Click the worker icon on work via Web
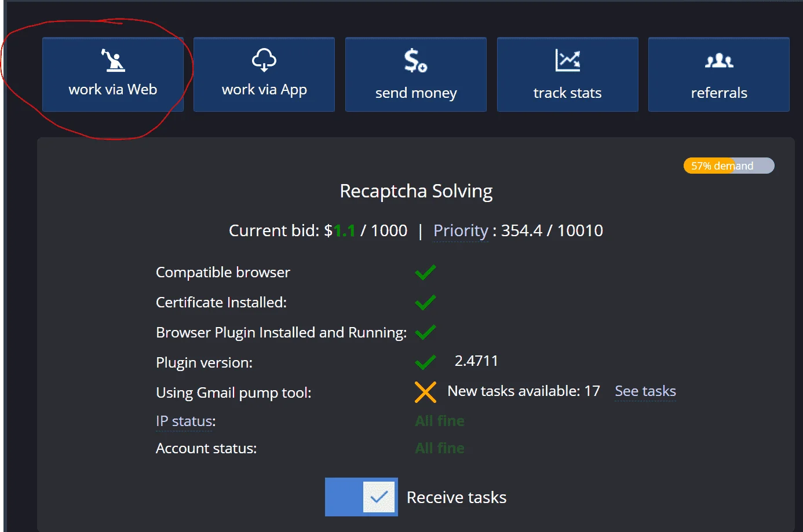This screenshot has width=803, height=532. [113, 60]
